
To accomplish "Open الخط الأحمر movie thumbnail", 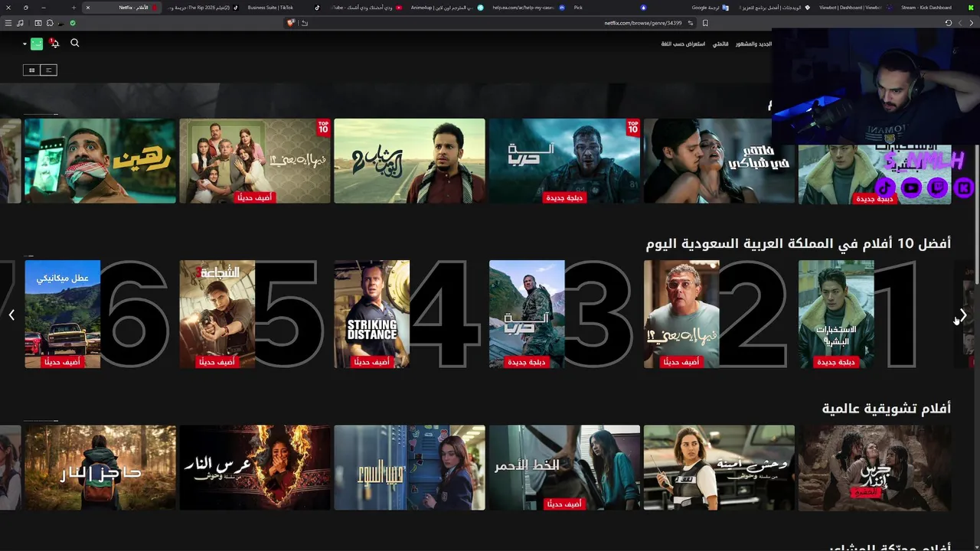I will pyautogui.click(x=564, y=468).
